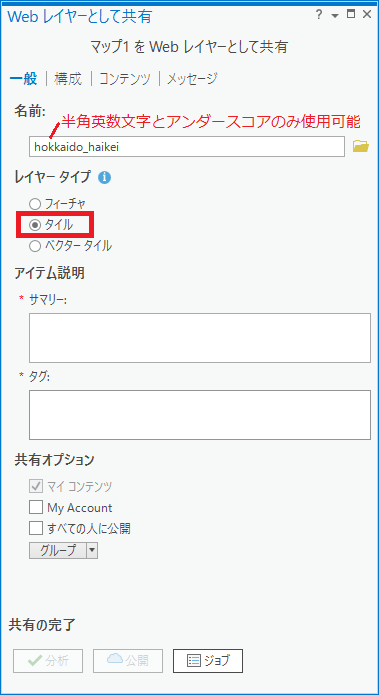Open the pane help question mark icon

point(319,15)
